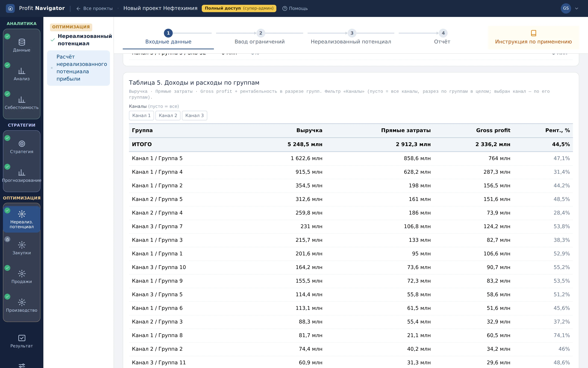Click the 915,5 млн revenue value
The height and width of the screenshot is (368, 588).
[309, 172]
